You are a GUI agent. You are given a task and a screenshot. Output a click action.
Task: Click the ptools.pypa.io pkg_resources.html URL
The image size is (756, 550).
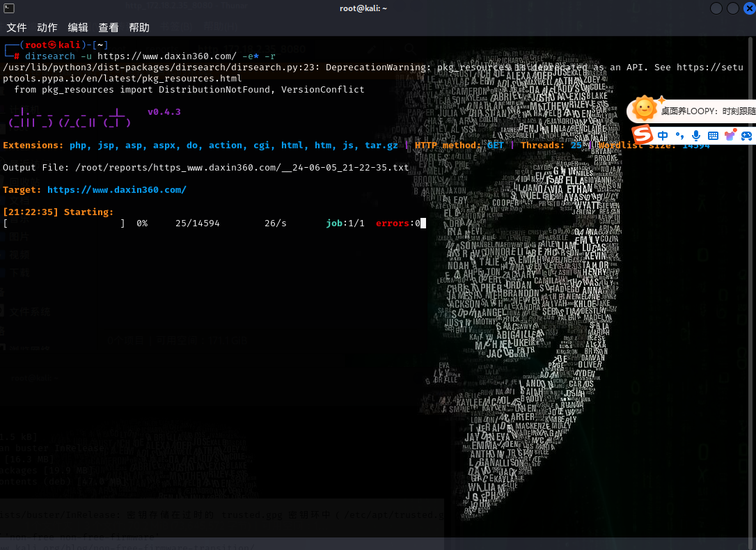(x=122, y=78)
